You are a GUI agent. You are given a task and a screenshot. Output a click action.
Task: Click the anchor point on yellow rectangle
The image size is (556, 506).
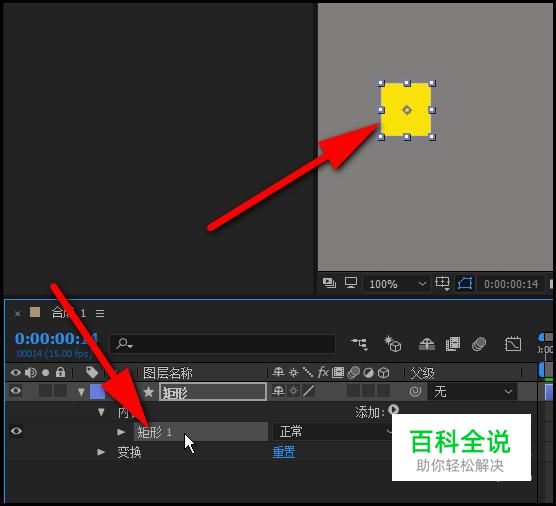407,110
